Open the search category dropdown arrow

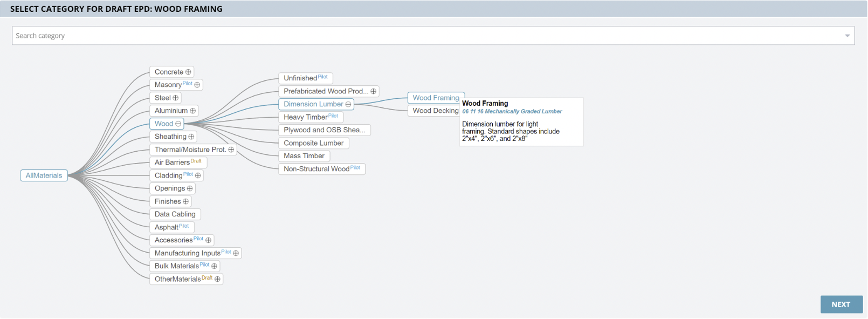coord(847,36)
